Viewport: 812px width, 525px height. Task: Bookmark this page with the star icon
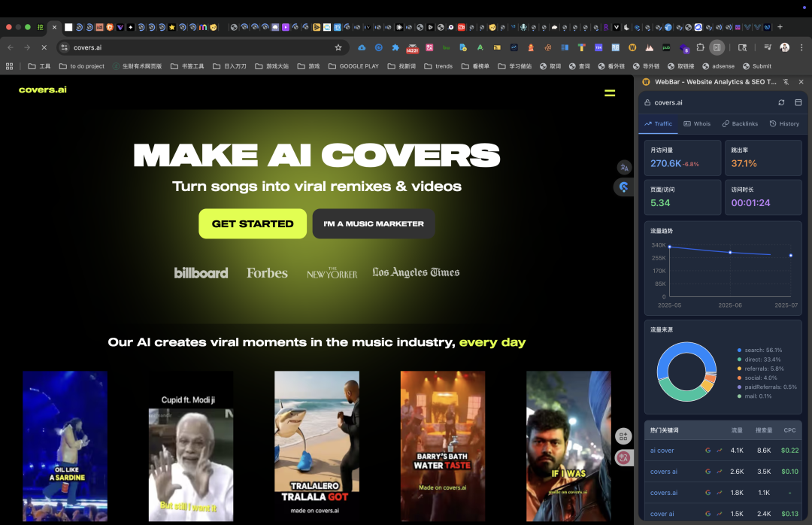point(338,47)
